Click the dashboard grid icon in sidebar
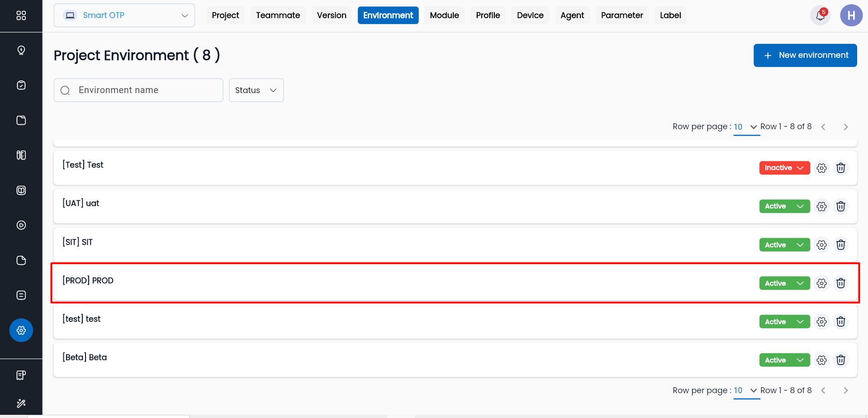The image size is (868, 418). coord(21,15)
